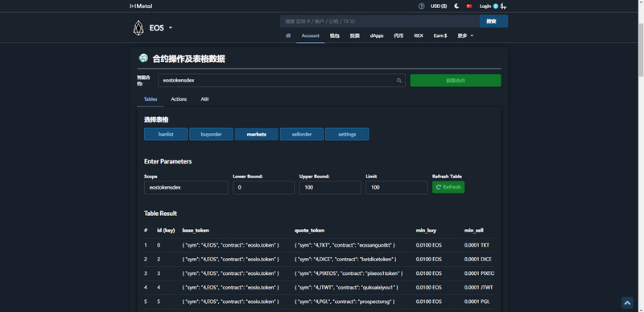
Task: Change language via the China flag icon
Action: click(469, 6)
